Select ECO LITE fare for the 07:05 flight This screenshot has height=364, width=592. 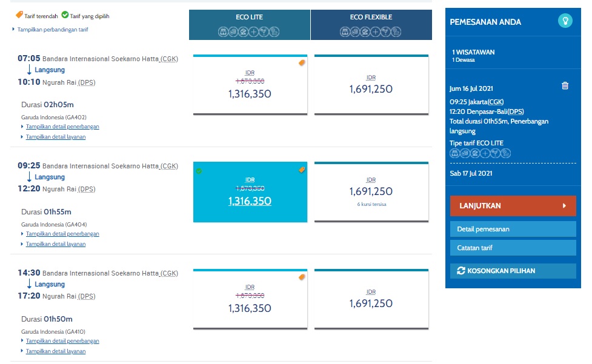click(250, 85)
